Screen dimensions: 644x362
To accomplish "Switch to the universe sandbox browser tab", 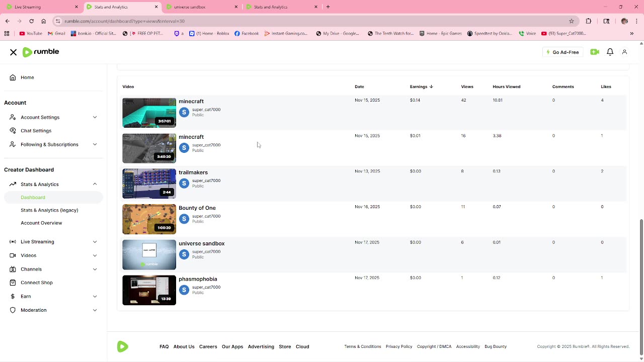I will coord(201,7).
